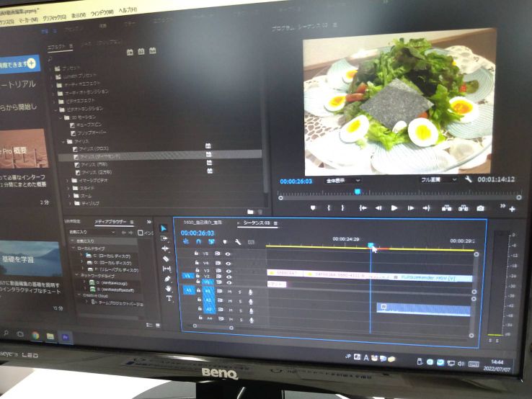532x399 pixels.
Task: Click Step Forward one frame button
Action: pos(409,208)
